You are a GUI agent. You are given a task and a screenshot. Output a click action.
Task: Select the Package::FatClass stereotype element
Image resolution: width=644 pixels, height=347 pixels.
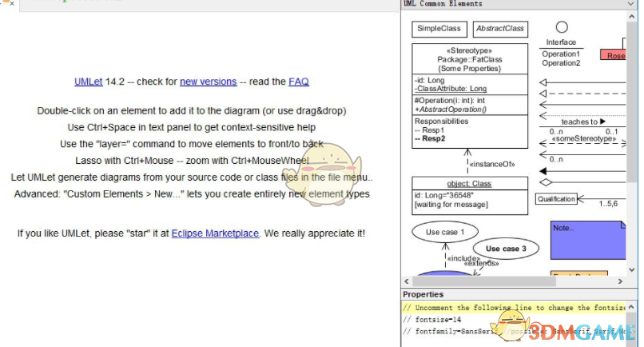tap(470, 96)
